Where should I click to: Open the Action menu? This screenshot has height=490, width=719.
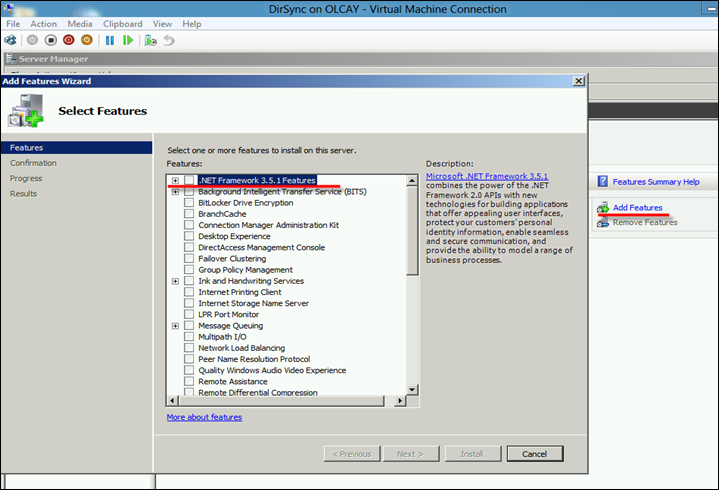point(44,24)
